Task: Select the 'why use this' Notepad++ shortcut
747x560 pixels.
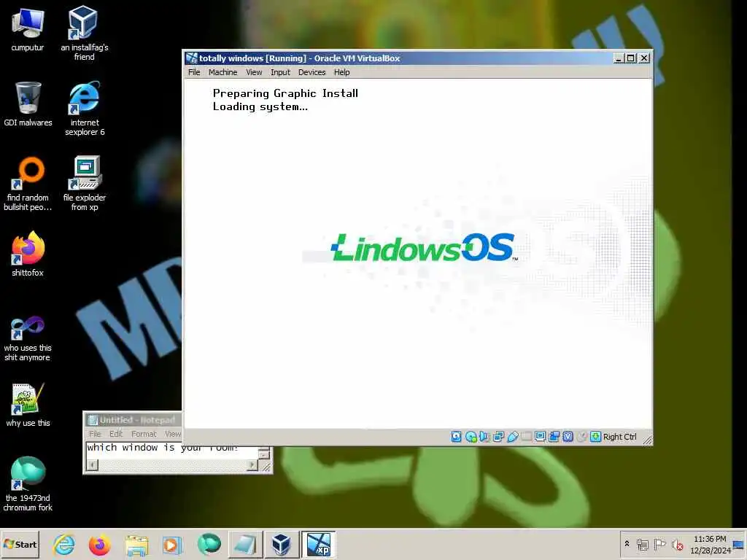Action: pos(28,405)
